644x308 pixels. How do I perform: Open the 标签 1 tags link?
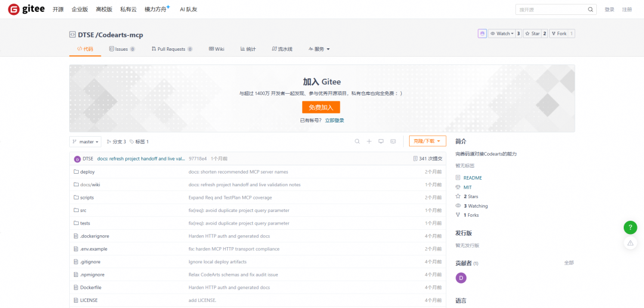pyautogui.click(x=139, y=141)
